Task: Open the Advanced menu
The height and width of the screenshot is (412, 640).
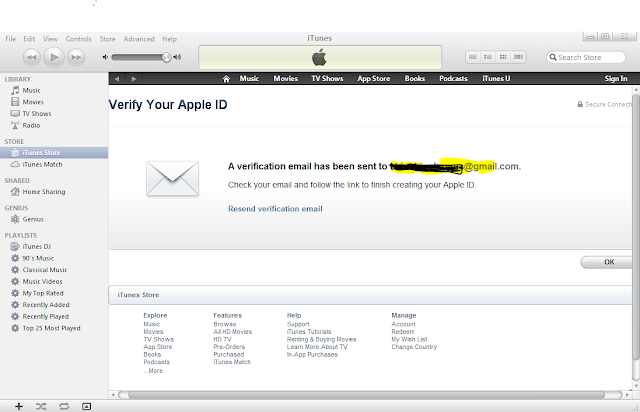Action: coord(139,39)
